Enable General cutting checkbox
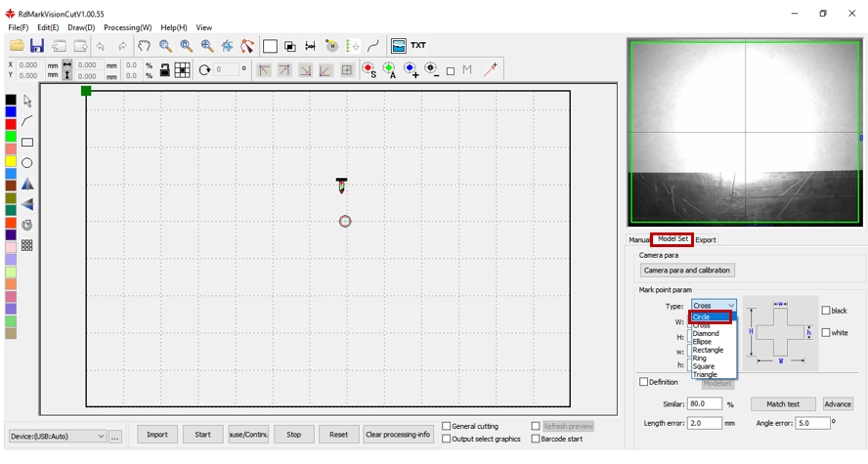Screen dimensions: 868x464 pyautogui.click(x=446, y=426)
